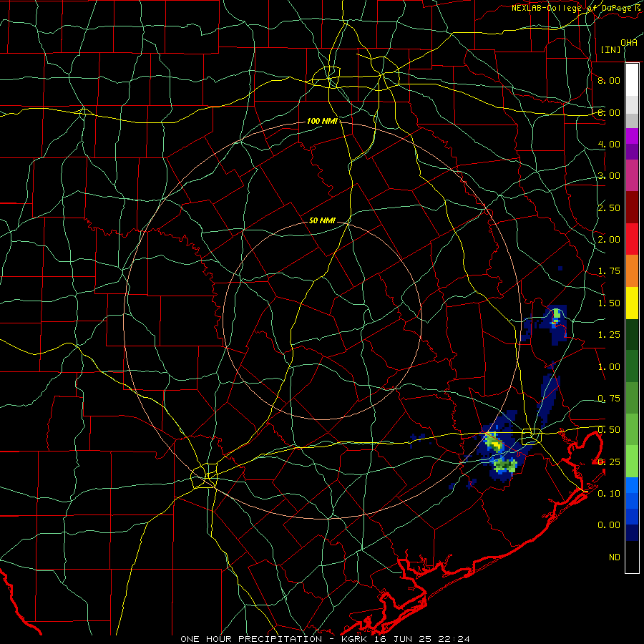
Task: Click the 2.00 legend value
Action: [x=609, y=240]
